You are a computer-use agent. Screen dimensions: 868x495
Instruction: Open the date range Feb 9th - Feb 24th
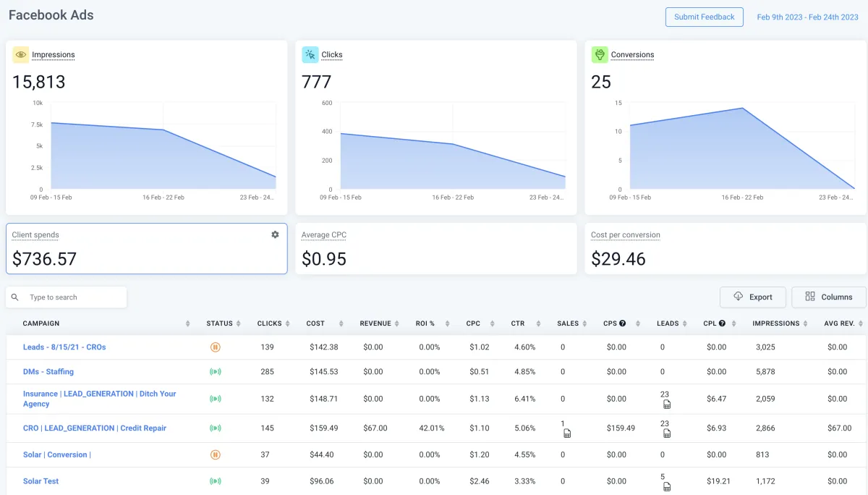[807, 17]
